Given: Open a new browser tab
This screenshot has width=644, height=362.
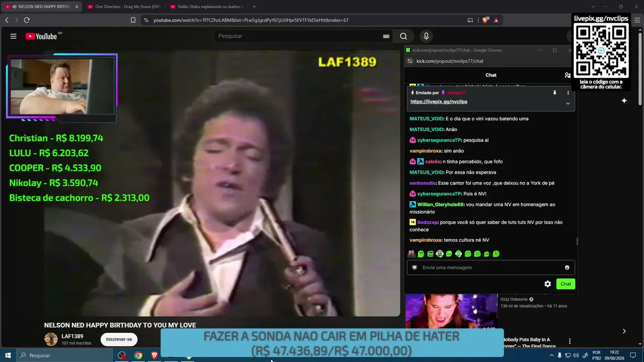Looking at the screenshot, I should [254, 7].
